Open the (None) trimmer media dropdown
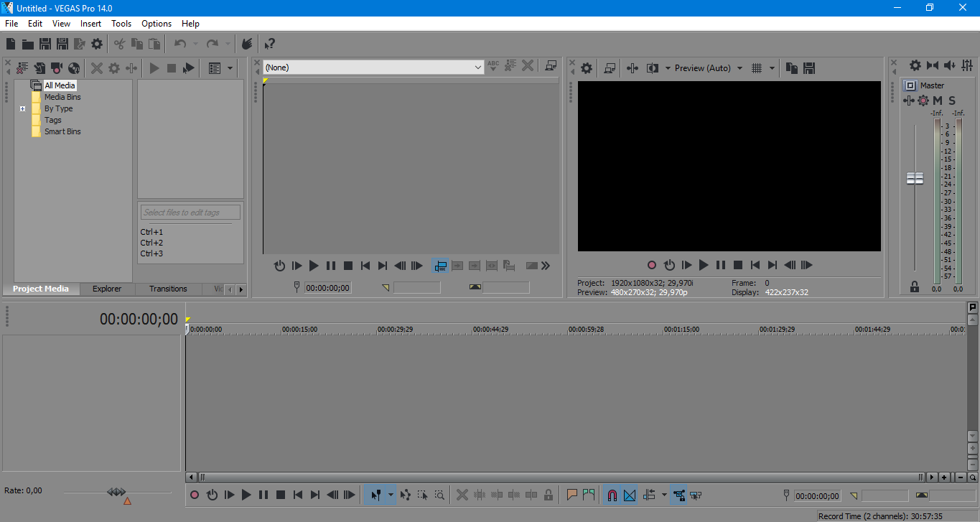The image size is (980, 522). [x=478, y=67]
